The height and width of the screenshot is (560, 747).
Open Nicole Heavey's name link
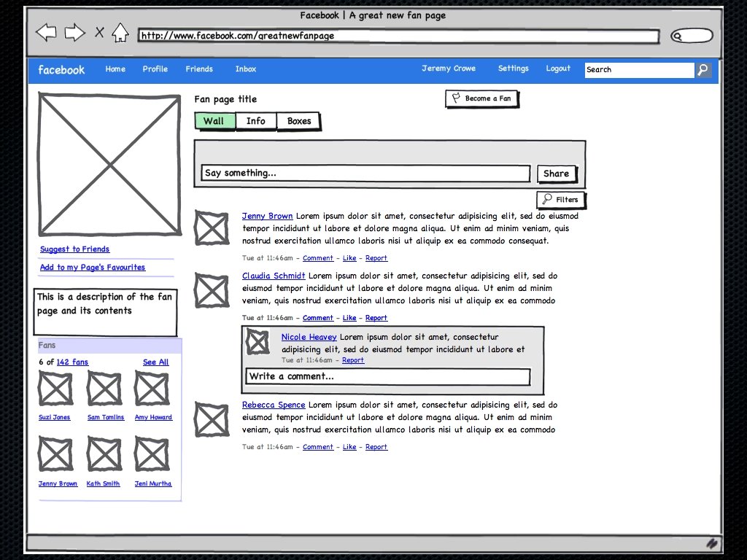(309, 337)
